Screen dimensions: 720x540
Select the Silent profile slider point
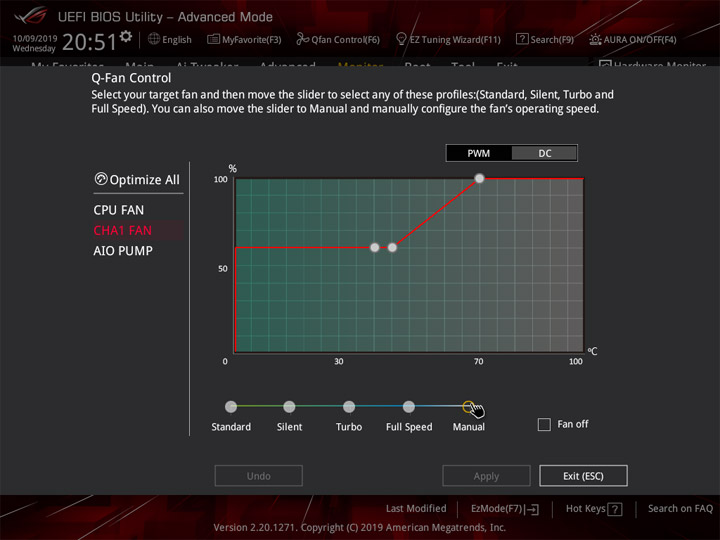[289, 406]
